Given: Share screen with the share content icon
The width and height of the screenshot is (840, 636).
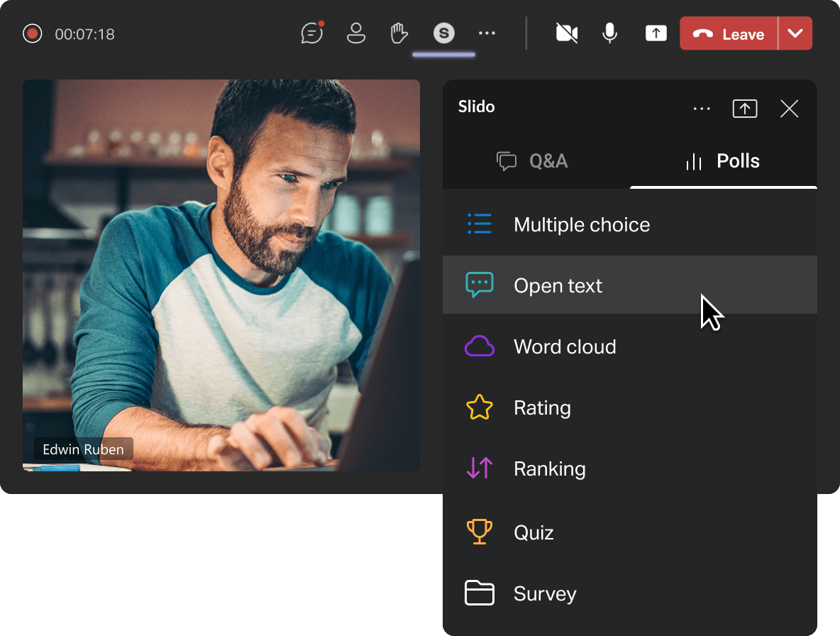Looking at the screenshot, I should point(656,33).
